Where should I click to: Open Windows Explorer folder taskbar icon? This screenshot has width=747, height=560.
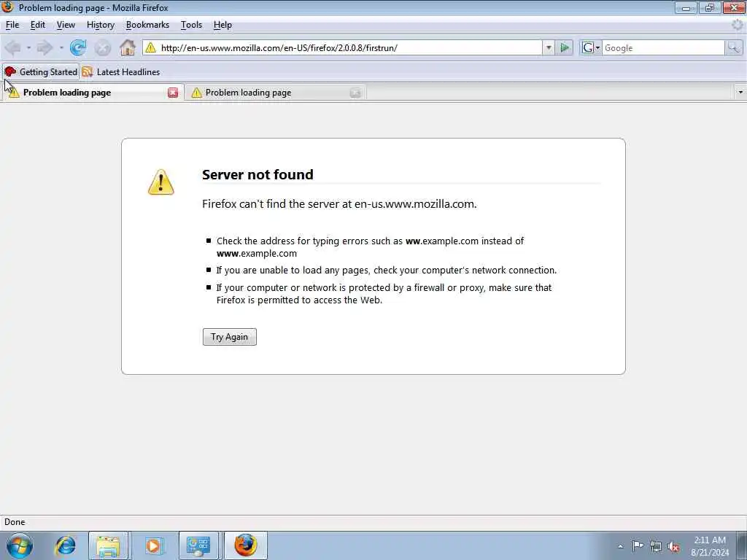click(x=108, y=545)
